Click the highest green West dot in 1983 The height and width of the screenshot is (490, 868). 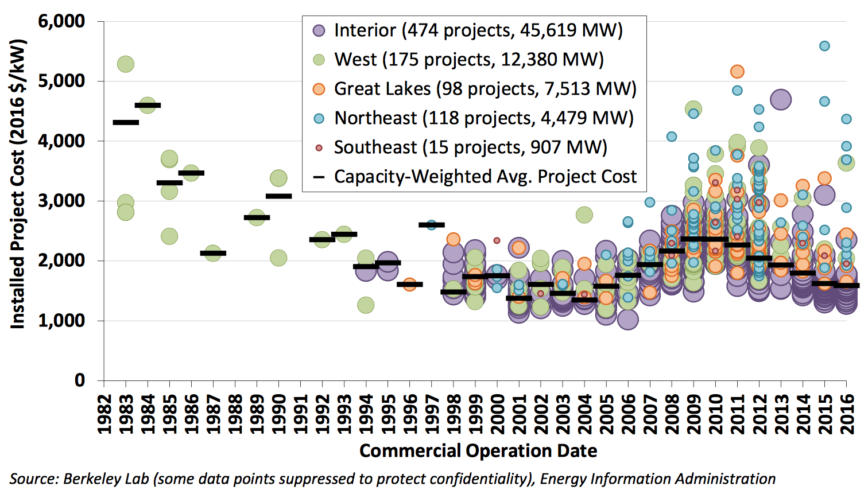(126, 64)
